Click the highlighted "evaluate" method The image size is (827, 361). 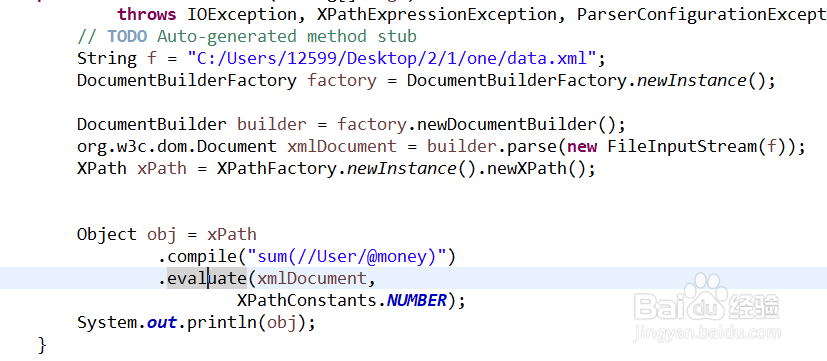[x=207, y=278]
